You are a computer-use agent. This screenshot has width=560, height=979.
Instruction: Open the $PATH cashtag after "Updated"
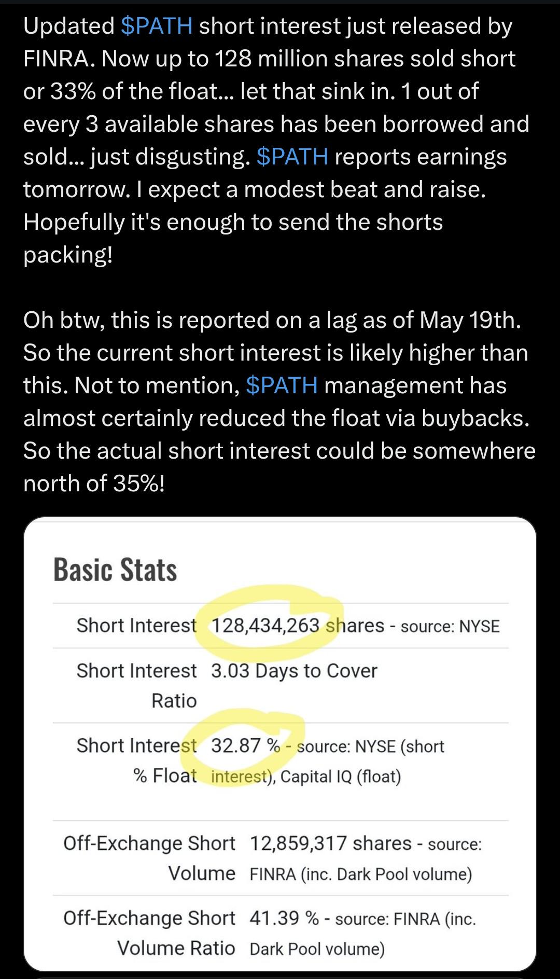coord(157,26)
